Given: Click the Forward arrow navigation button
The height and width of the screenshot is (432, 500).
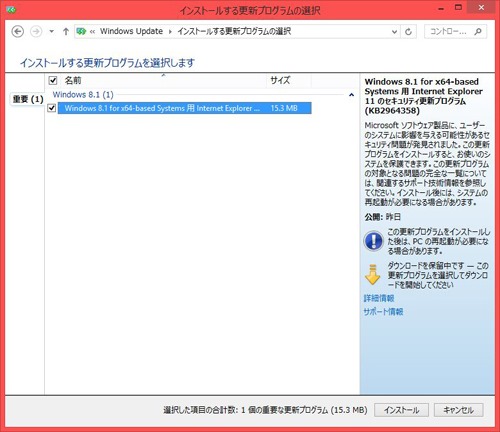Looking at the screenshot, I should point(36,32).
